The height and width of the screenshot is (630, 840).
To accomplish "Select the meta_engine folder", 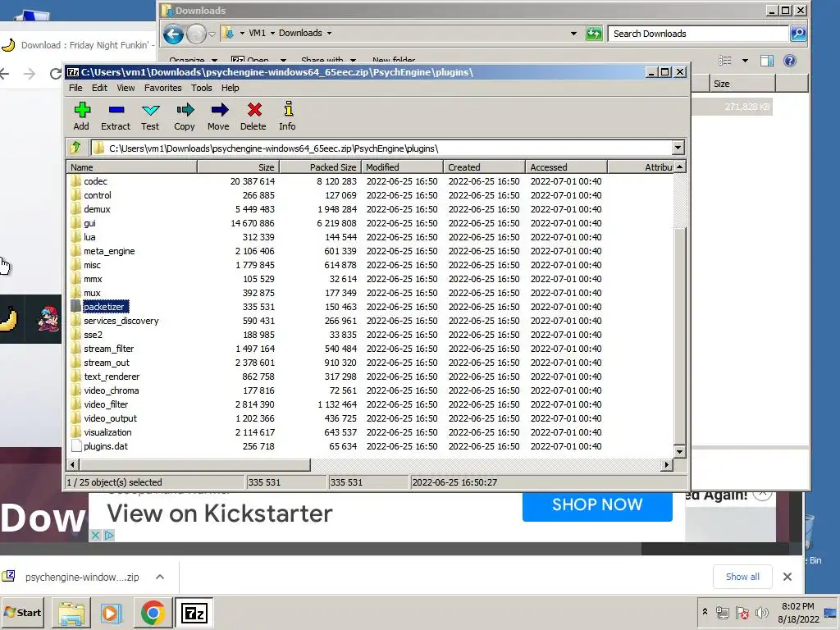I will click(x=109, y=251).
